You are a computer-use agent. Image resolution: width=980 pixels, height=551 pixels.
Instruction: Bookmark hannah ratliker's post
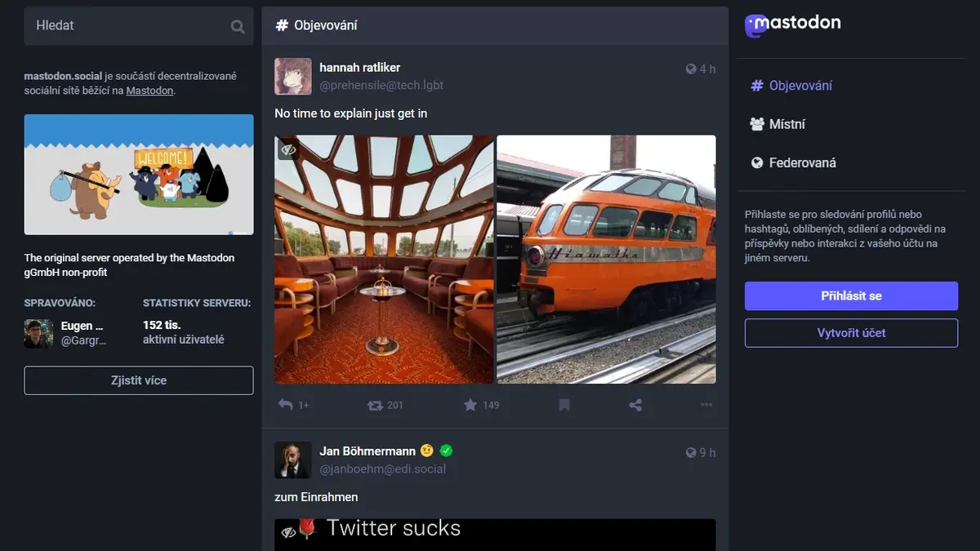pyautogui.click(x=563, y=405)
